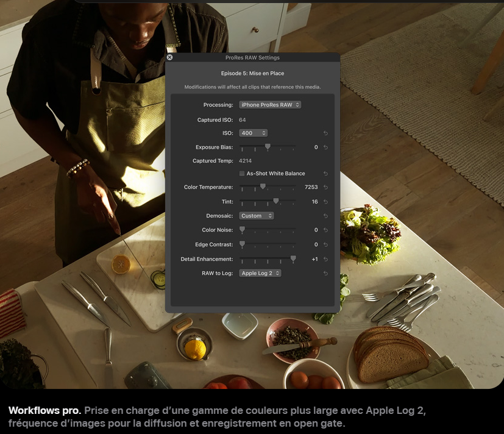
Task: Click the Color Noise value 0
Action: [x=316, y=230]
